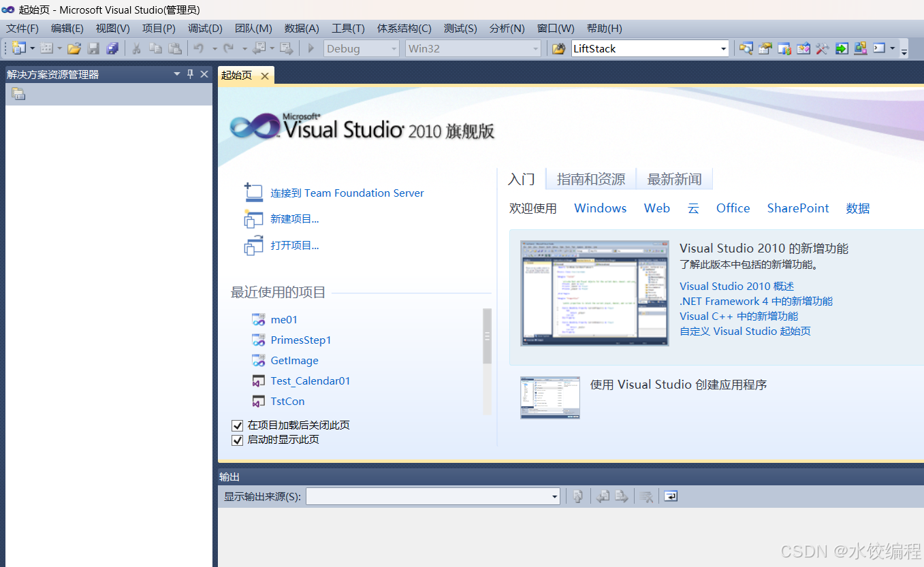
Task: Toggle the close-page-after-project-load checkbox
Action: pos(237,425)
